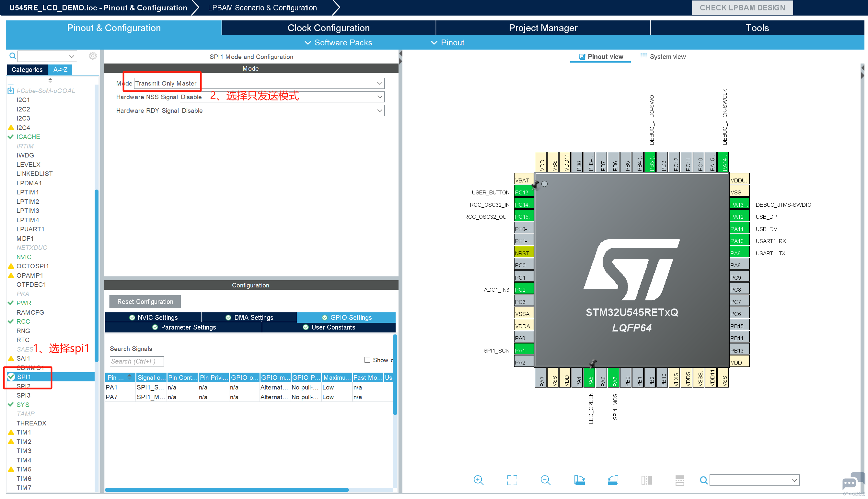Go to the Tools tab
The height and width of the screenshot is (499, 868).
(757, 28)
